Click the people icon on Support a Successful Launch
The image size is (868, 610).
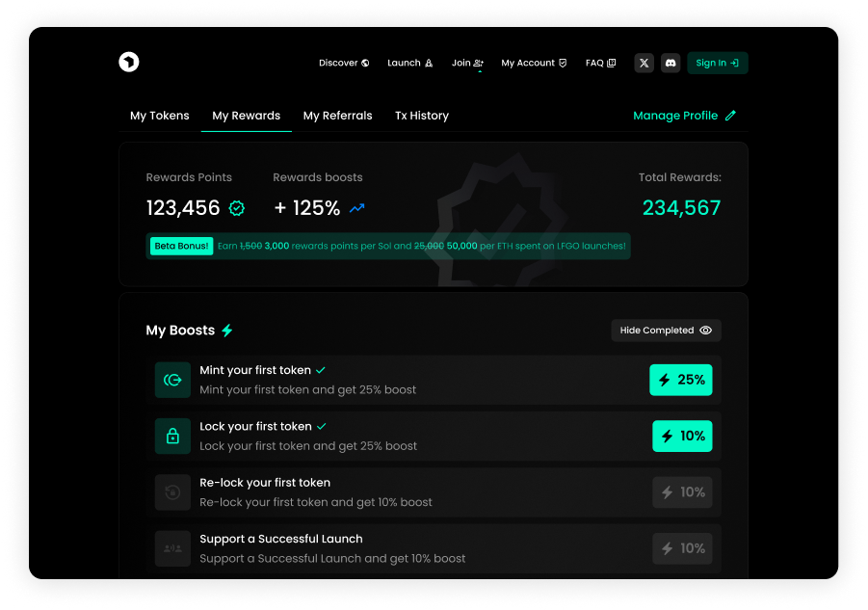point(172,548)
